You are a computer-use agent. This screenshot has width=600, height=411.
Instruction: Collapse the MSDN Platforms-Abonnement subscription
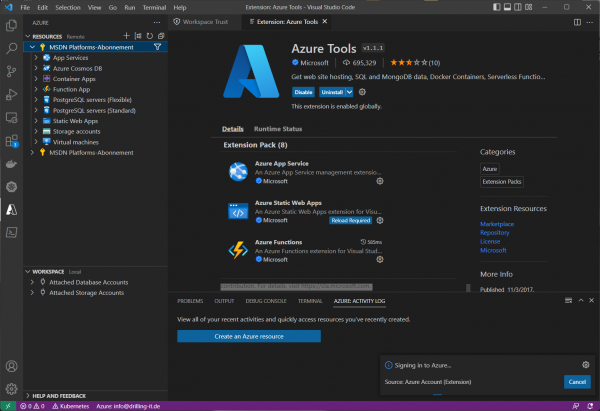pyautogui.click(x=33, y=47)
